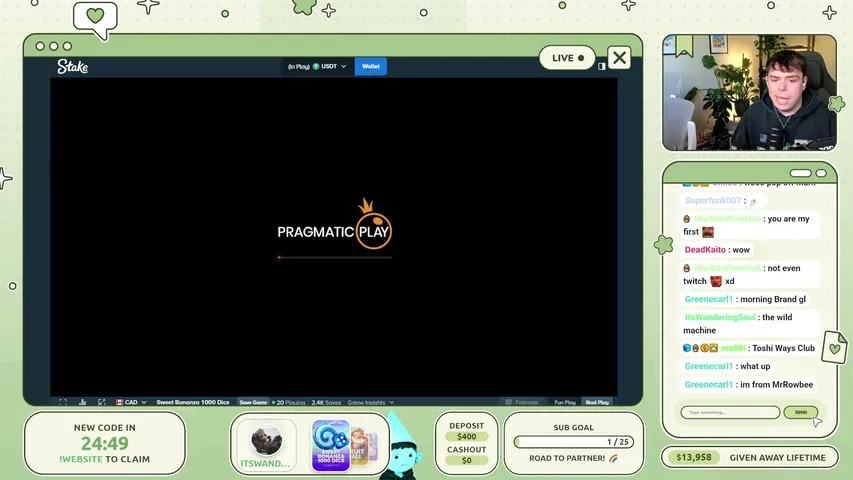Click the chat panel pill toggle

coord(800,173)
